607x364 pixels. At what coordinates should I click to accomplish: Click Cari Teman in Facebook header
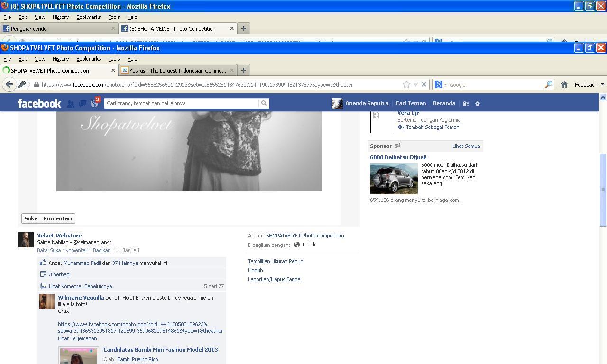click(411, 103)
